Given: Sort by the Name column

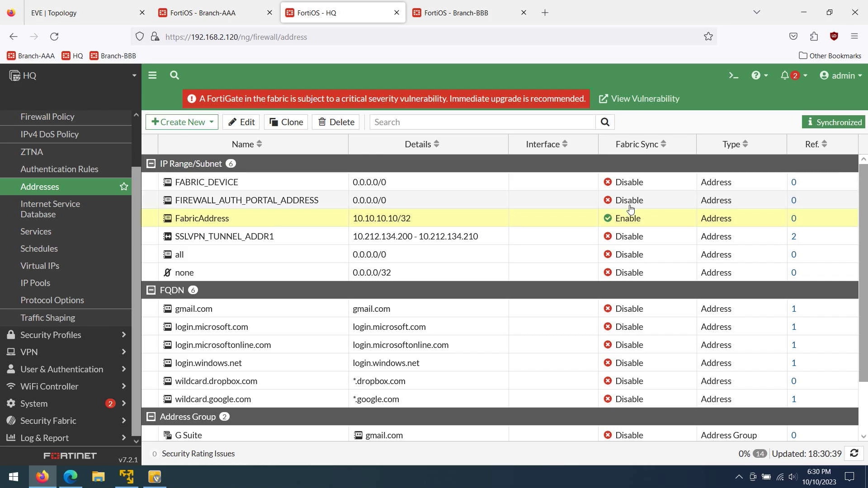Looking at the screenshot, I should (x=247, y=144).
